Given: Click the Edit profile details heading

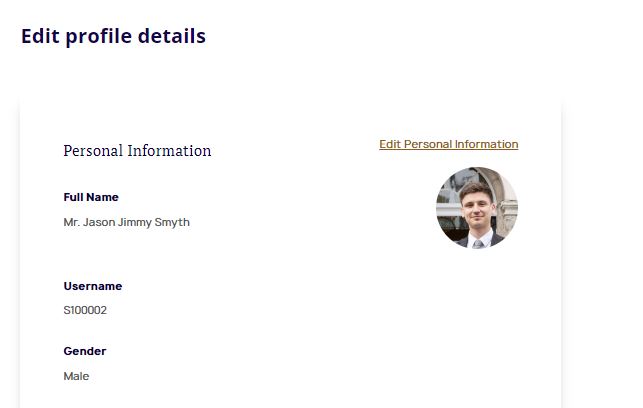Looking at the screenshot, I should (x=113, y=36).
